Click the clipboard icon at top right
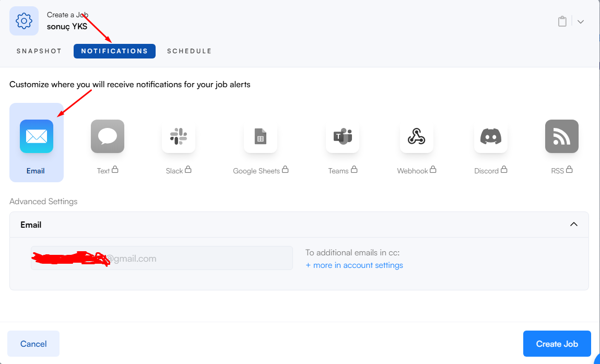The width and height of the screenshot is (600, 364). click(x=562, y=21)
